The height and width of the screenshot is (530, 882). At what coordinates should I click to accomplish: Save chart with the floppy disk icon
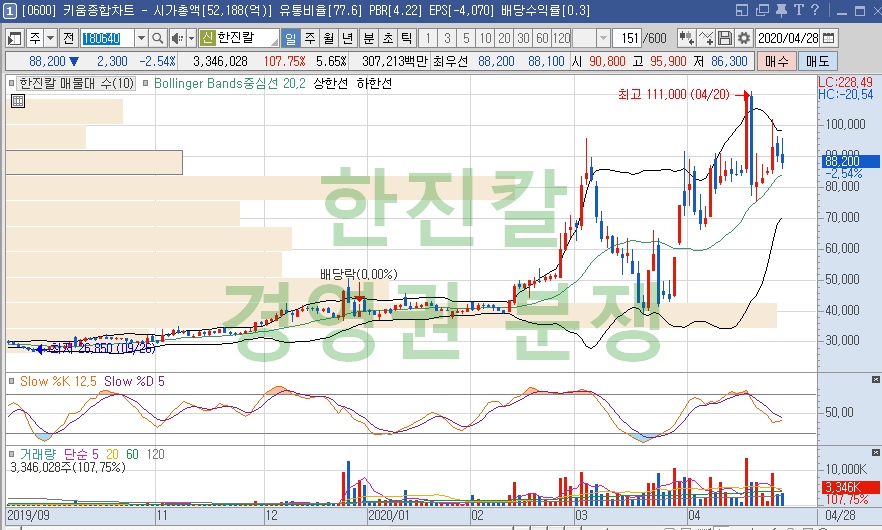pyautogui.click(x=725, y=38)
